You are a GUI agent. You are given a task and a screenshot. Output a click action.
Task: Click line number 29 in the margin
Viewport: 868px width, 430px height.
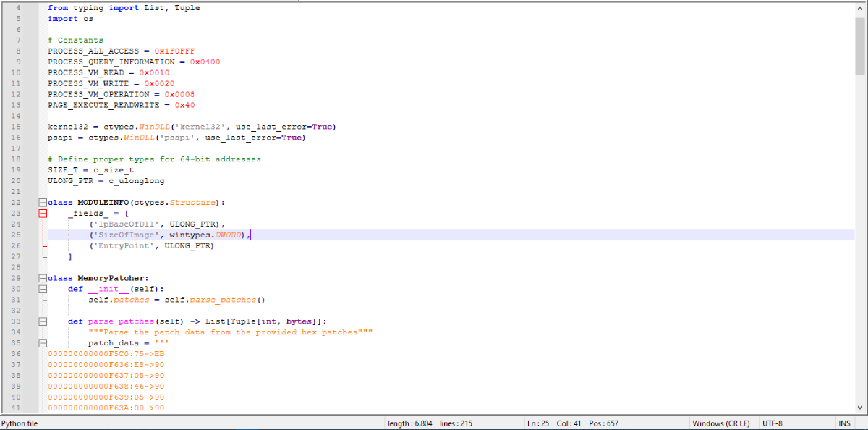(x=17, y=278)
